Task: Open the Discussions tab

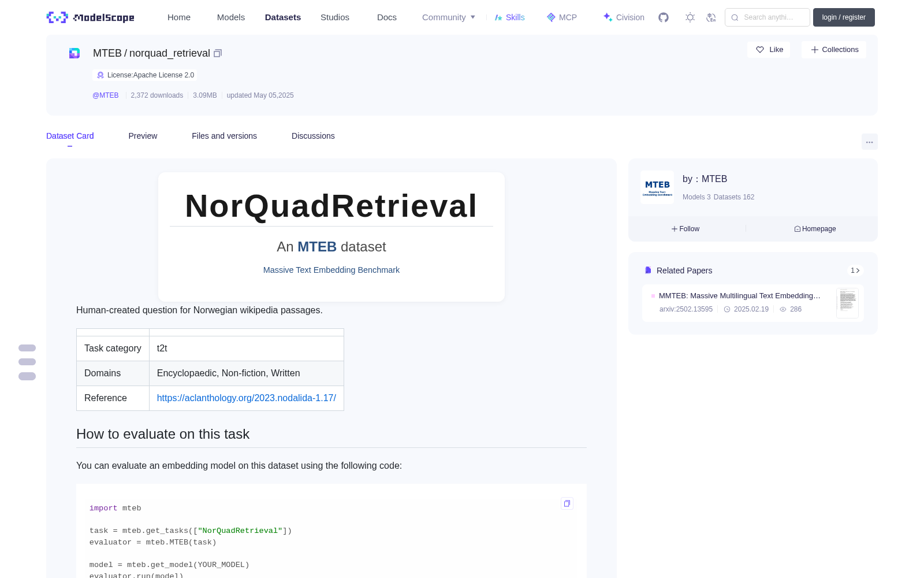Action: pyautogui.click(x=313, y=136)
